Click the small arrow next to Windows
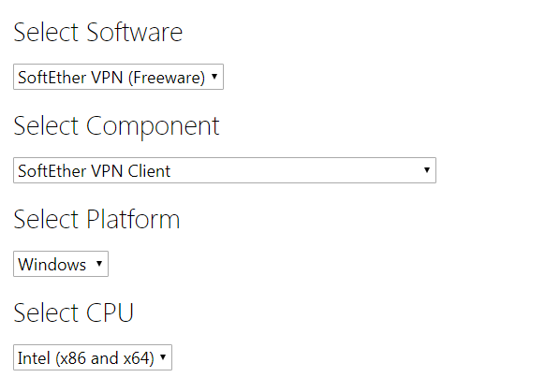The height and width of the screenshot is (392, 545). 99,263
